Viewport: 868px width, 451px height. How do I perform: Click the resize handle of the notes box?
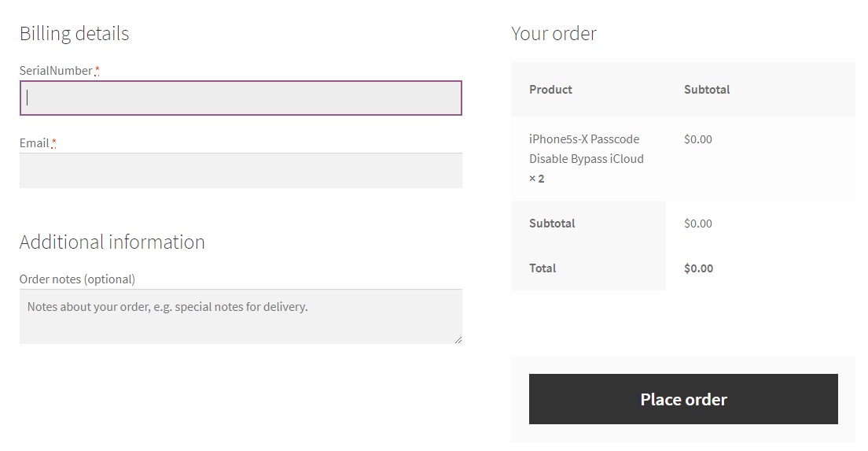pos(458,340)
